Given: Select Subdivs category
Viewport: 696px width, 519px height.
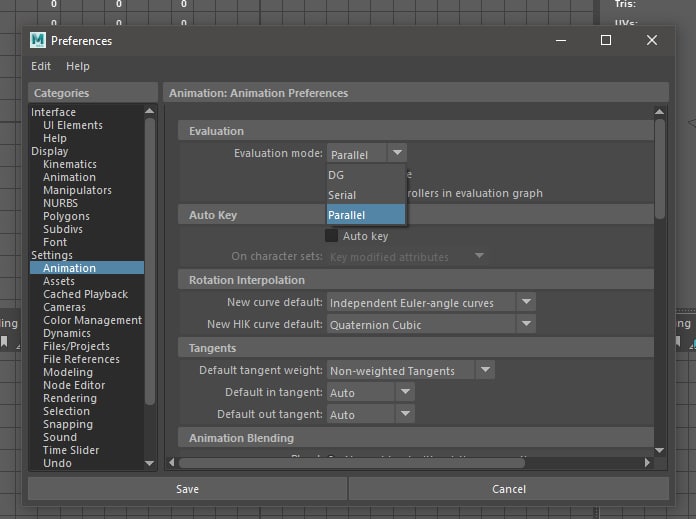Looking at the screenshot, I should tap(63, 229).
